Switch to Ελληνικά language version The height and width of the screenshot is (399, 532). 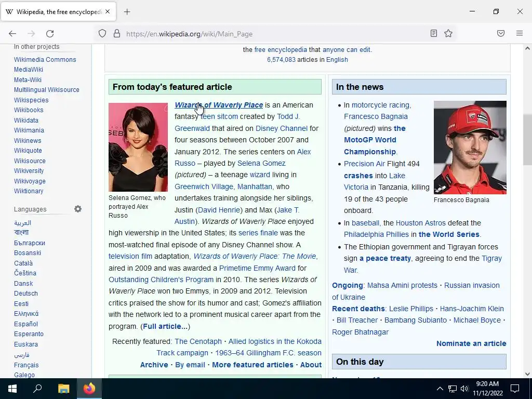[x=26, y=313]
